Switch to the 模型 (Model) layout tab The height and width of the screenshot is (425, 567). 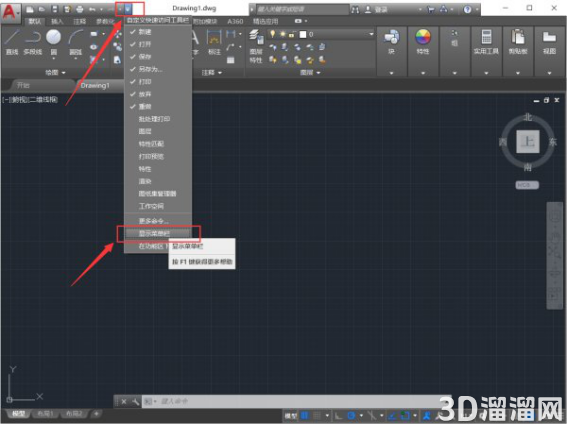18,413
